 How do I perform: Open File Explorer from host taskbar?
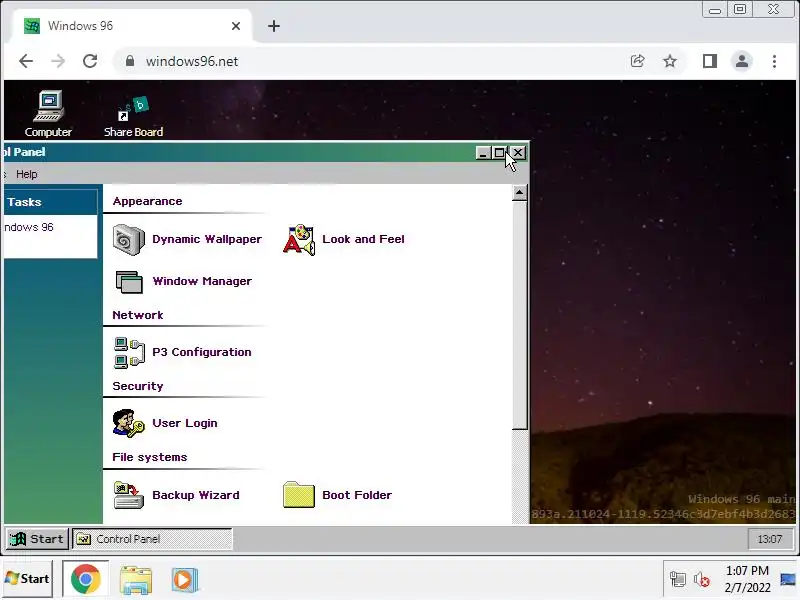pyautogui.click(x=136, y=580)
